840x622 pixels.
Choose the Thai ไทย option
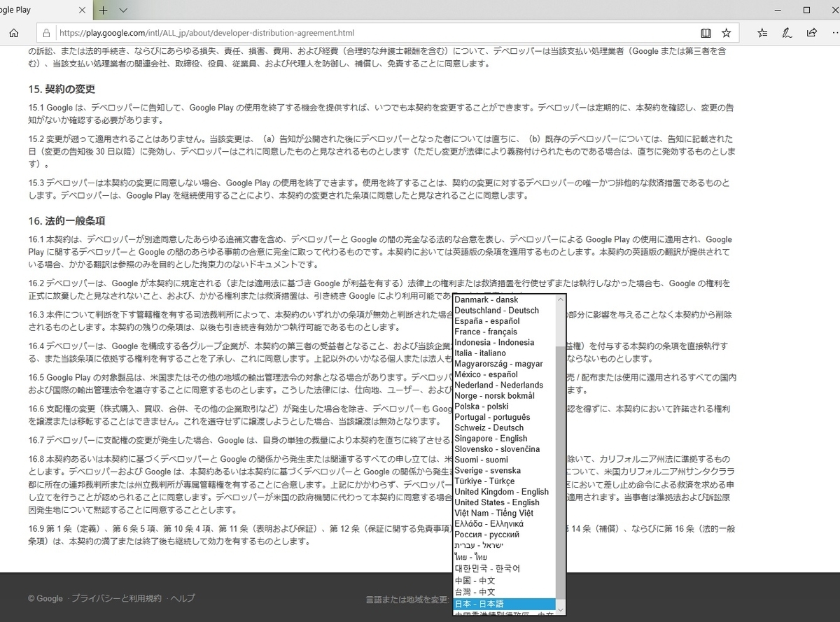click(x=504, y=556)
